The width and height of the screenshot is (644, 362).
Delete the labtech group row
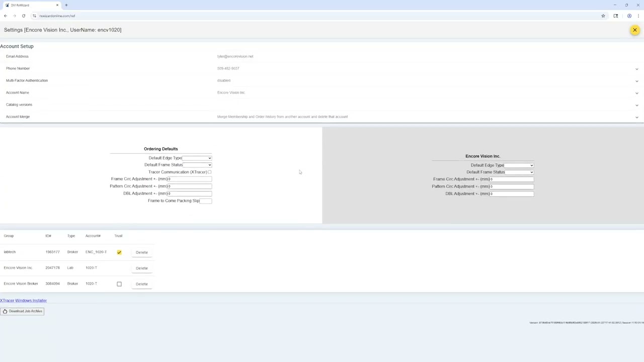(142, 252)
